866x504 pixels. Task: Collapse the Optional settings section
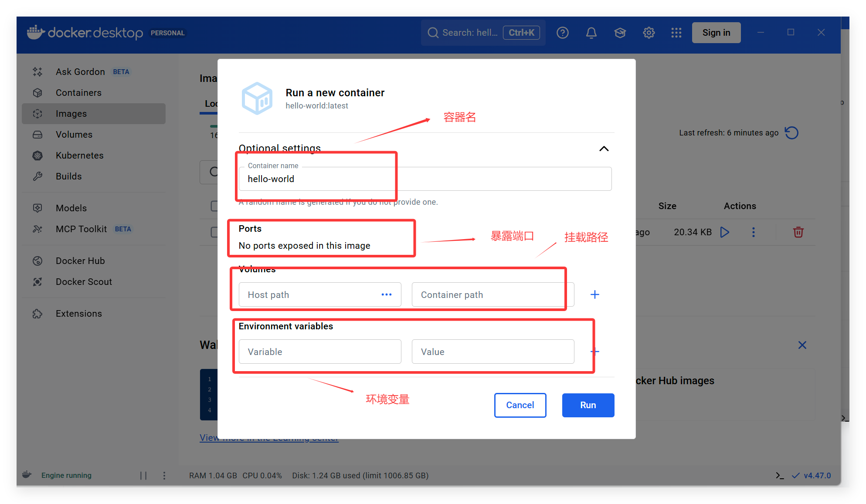pos(604,149)
